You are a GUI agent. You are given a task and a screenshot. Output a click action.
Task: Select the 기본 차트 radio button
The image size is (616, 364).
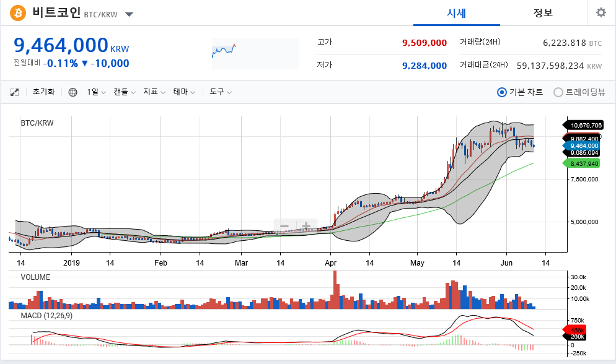tap(502, 92)
